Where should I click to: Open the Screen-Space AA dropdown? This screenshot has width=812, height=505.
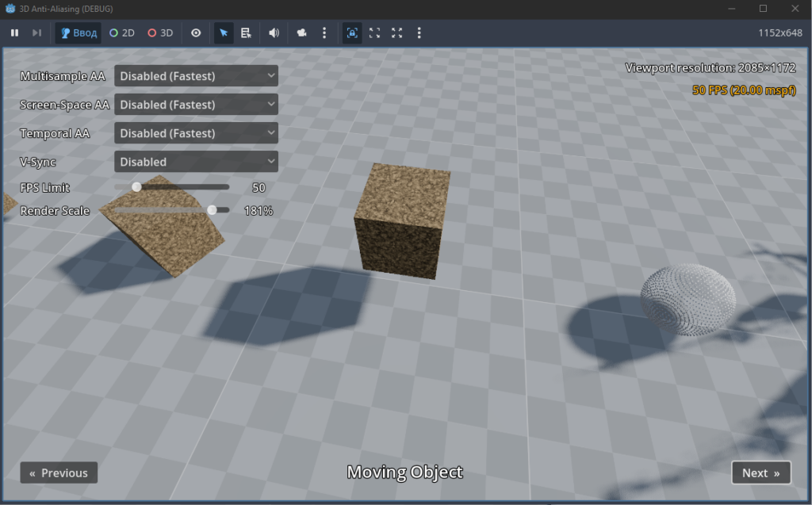pyautogui.click(x=197, y=105)
